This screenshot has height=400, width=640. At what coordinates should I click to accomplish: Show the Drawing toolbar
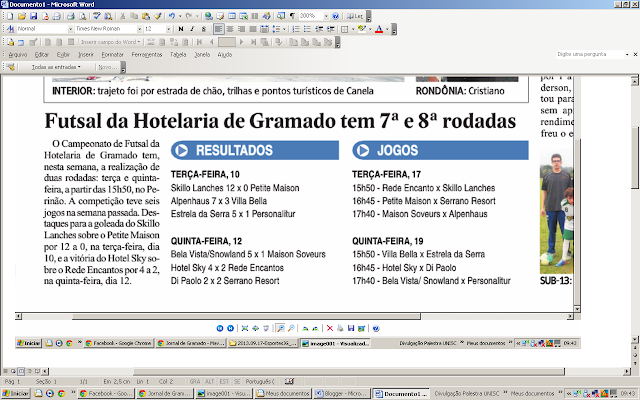pos(266,16)
